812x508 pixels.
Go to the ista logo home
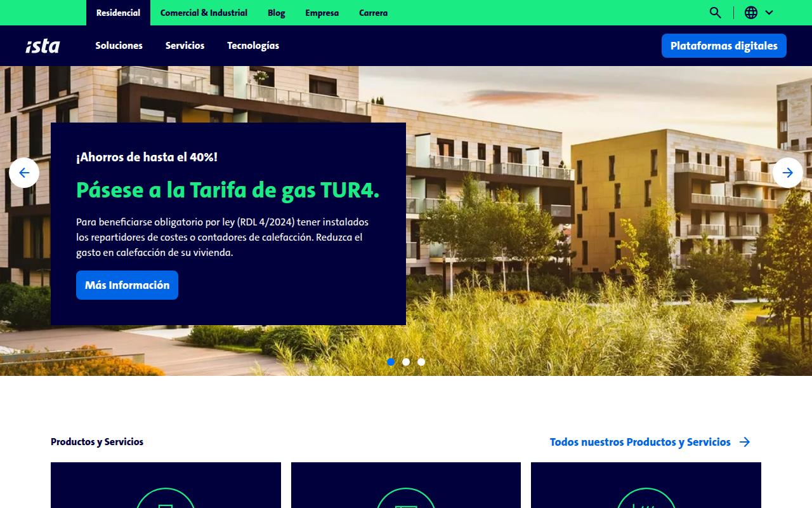pos(43,46)
